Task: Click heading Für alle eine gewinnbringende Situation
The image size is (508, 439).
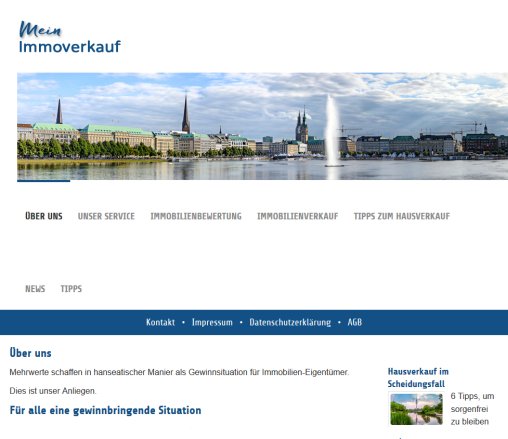Action: tap(105, 410)
